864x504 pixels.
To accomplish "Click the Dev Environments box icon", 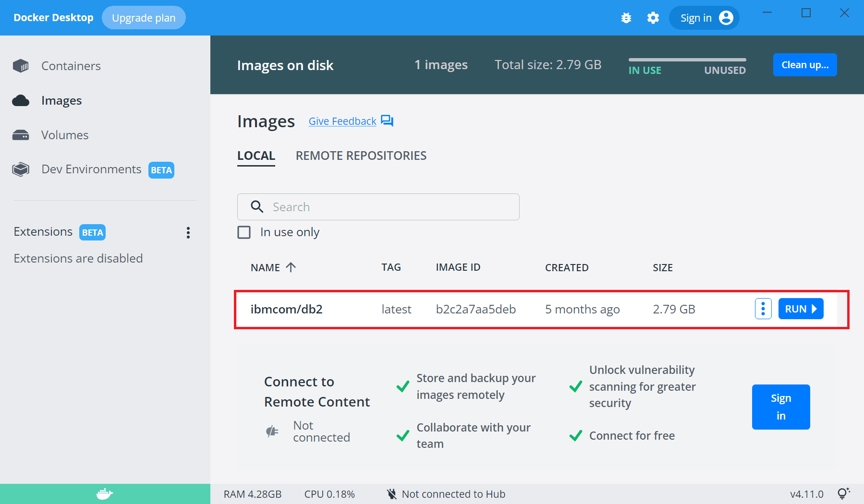I will [21, 169].
